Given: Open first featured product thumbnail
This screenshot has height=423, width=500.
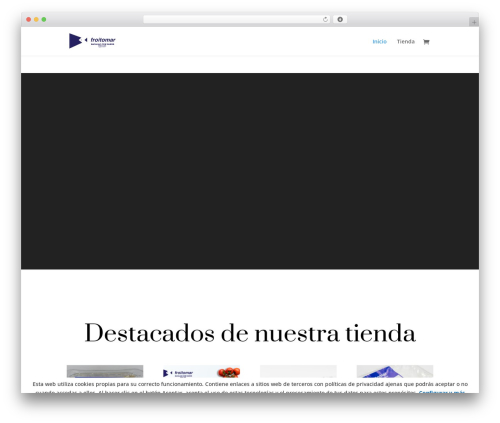Looking at the screenshot, I should (x=105, y=371).
